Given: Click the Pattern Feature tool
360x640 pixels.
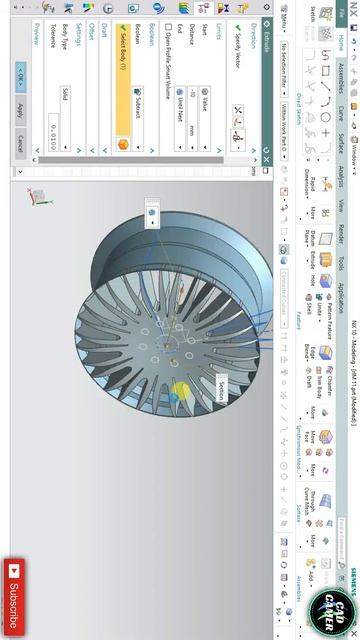Looking at the screenshot, I should click(330, 317).
